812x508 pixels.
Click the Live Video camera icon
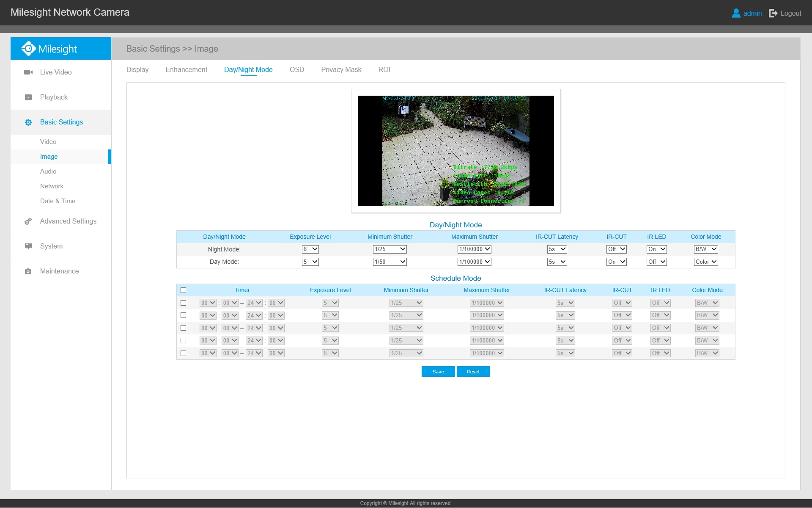pos(28,72)
